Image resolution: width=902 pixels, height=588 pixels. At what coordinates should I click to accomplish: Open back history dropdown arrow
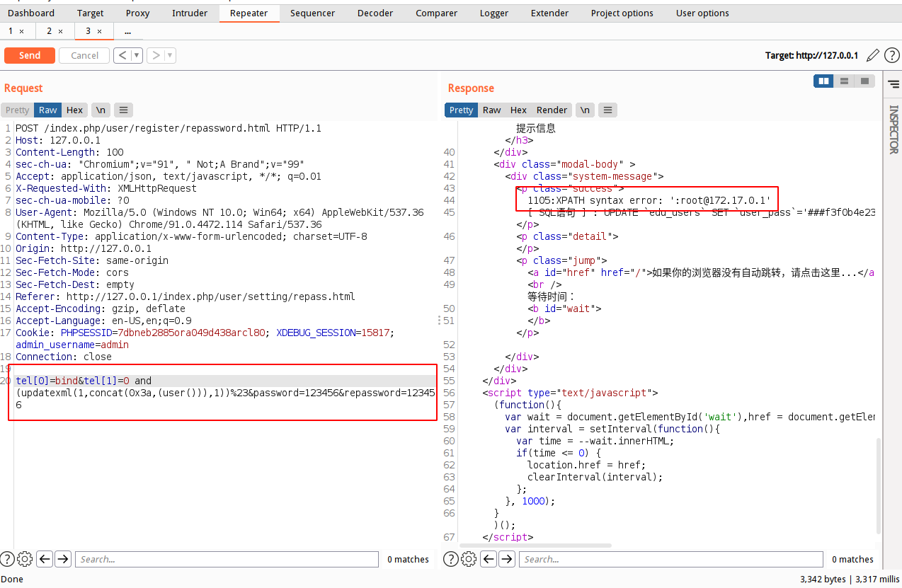point(137,55)
